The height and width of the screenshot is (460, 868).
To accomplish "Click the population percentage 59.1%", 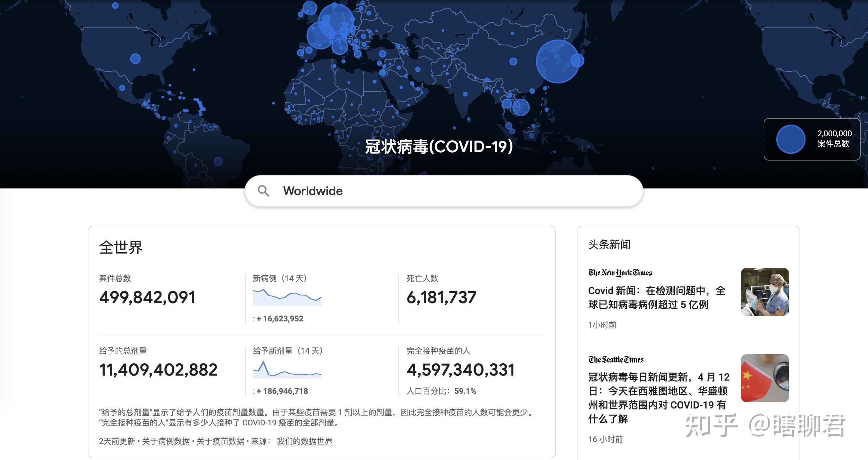I will click(x=465, y=391).
